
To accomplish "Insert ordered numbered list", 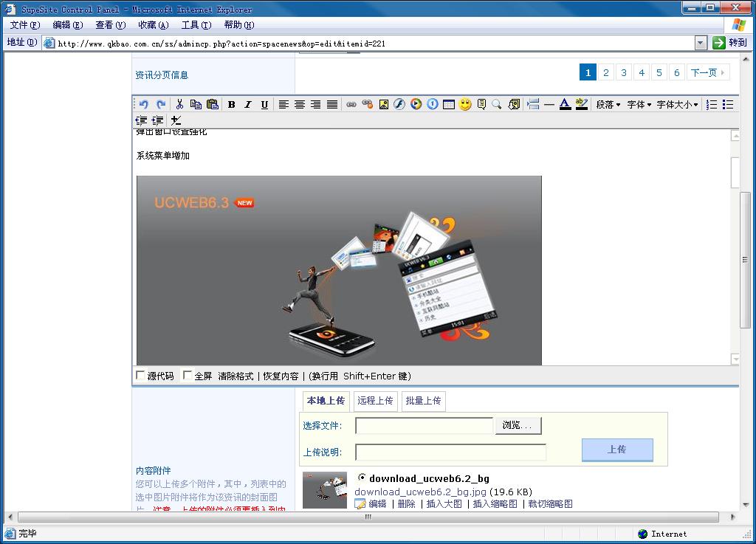I will tap(712, 105).
